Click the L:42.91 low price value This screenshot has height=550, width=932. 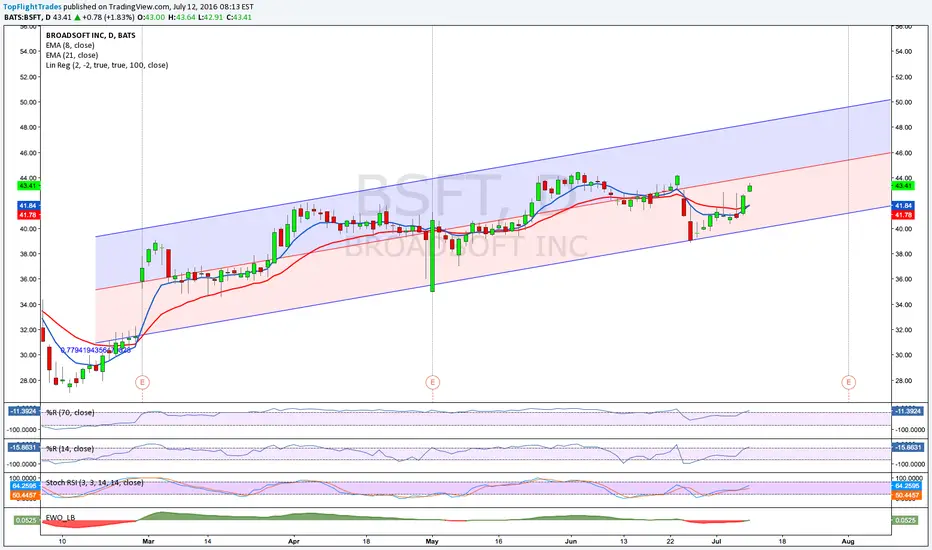coord(210,17)
